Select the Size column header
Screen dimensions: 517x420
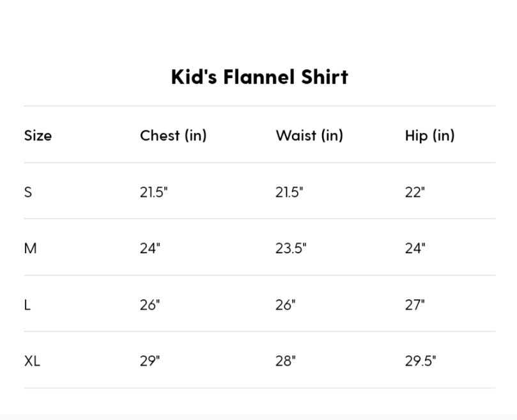38,136
